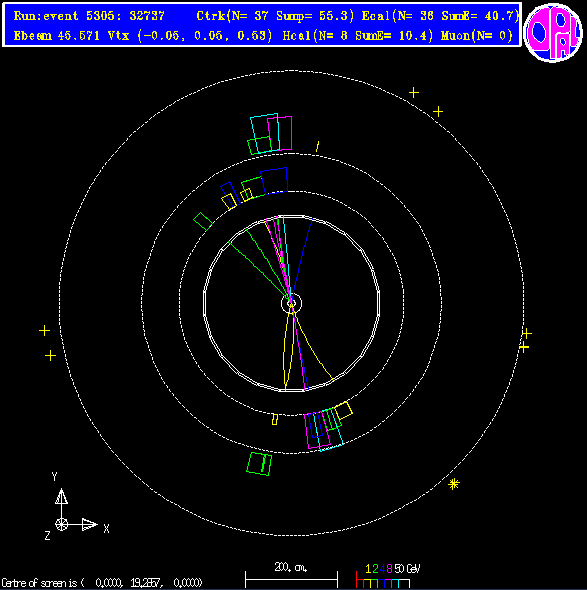Image resolution: width=587 pixels, height=590 pixels.
Task: Select the Ebeam 45.571 readout
Action: pos(56,36)
